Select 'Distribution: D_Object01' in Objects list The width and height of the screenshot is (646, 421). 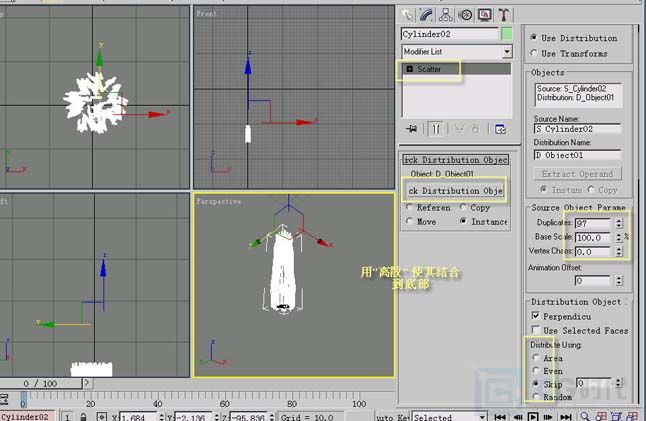click(575, 98)
